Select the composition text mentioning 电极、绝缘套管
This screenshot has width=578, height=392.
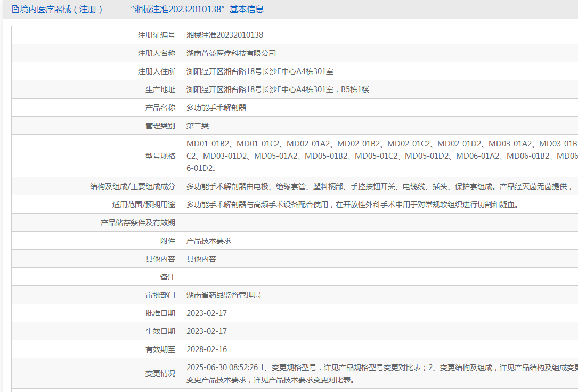point(382,186)
